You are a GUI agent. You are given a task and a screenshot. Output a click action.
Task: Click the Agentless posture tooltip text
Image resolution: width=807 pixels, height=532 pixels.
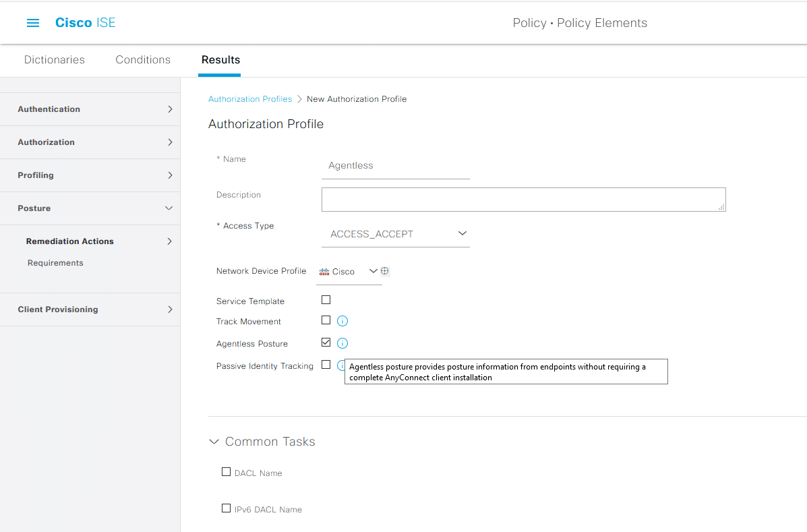(506, 372)
